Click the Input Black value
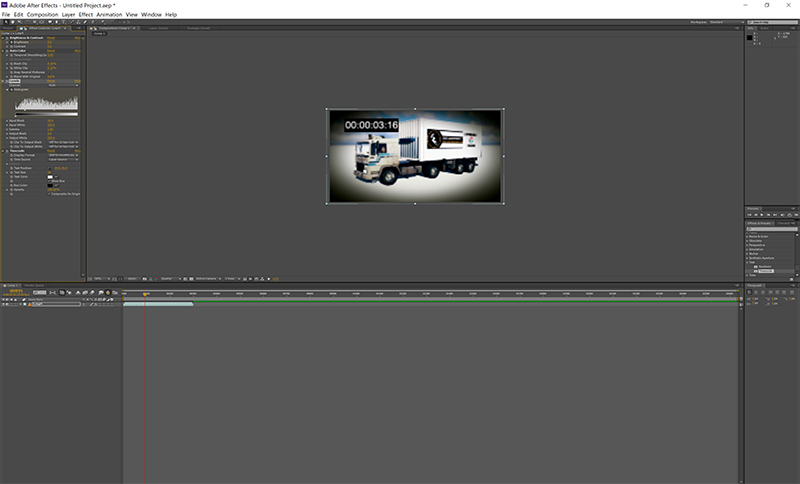The height and width of the screenshot is (484, 800). (51, 121)
